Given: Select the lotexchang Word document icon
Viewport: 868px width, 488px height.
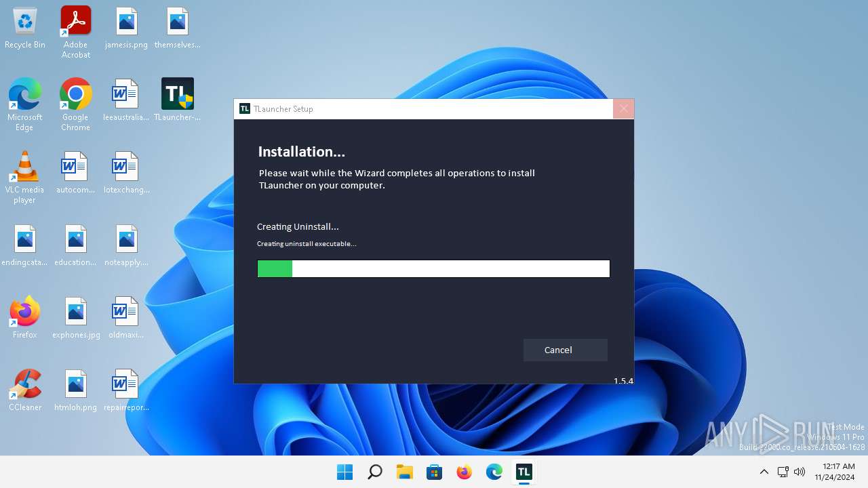Looking at the screenshot, I should pyautogui.click(x=127, y=174).
